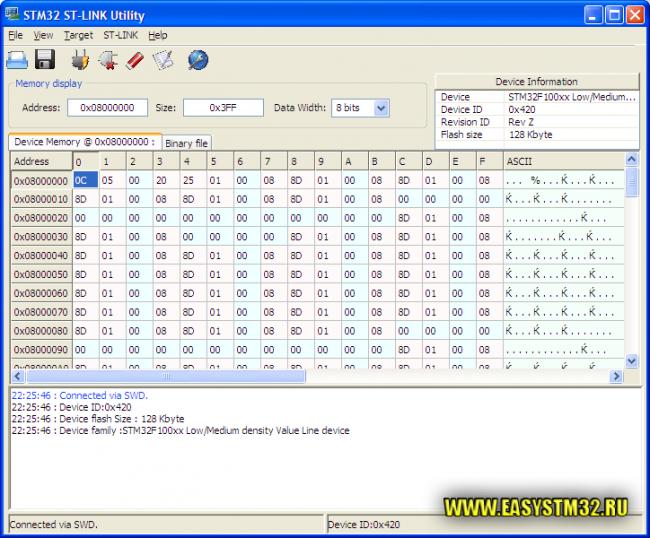650x538 pixels.
Task: Click status bar text Device ID:0x420
Action: [364, 525]
